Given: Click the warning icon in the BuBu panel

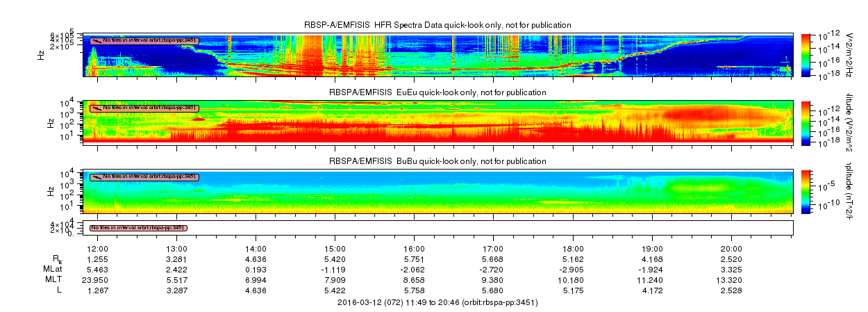Looking at the screenshot, I should pyautogui.click(x=97, y=176).
